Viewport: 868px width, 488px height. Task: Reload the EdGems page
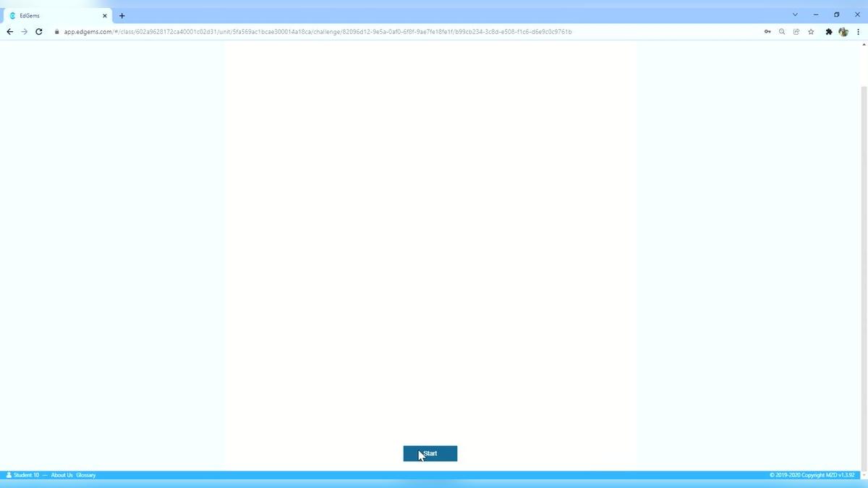tap(39, 32)
